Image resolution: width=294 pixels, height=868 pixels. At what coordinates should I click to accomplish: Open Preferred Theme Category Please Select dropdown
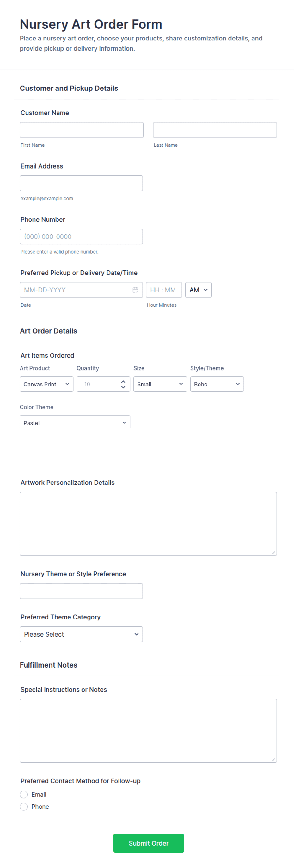tap(81, 634)
